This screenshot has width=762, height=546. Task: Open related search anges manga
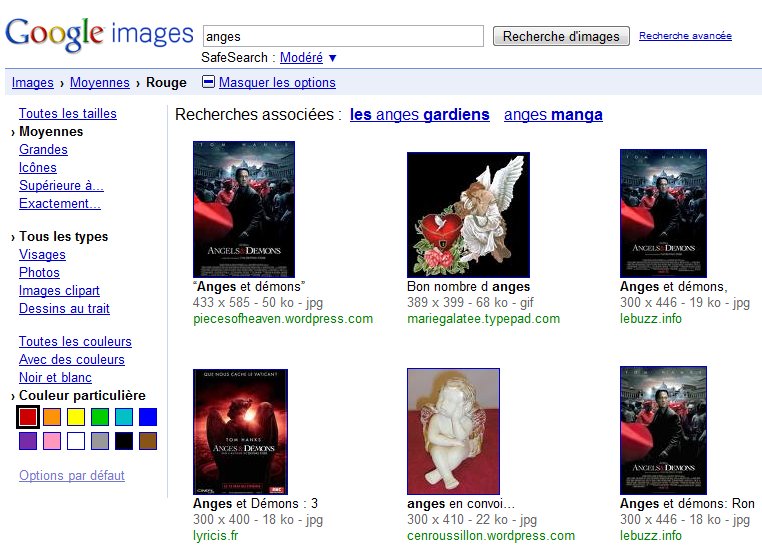pos(553,115)
